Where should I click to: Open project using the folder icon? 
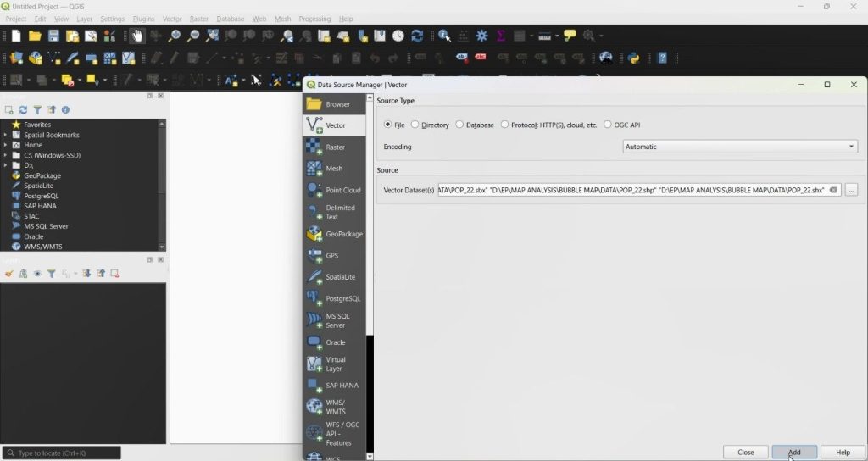tap(35, 36)
